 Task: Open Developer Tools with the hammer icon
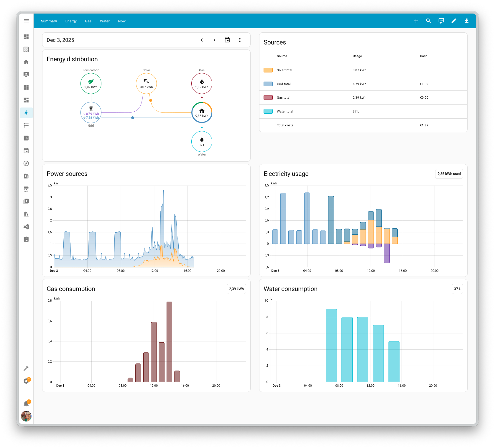click(26, 368)
